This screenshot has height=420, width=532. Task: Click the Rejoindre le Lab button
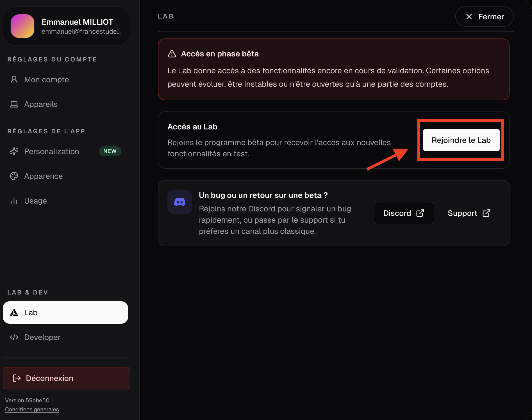pos(461,140)
